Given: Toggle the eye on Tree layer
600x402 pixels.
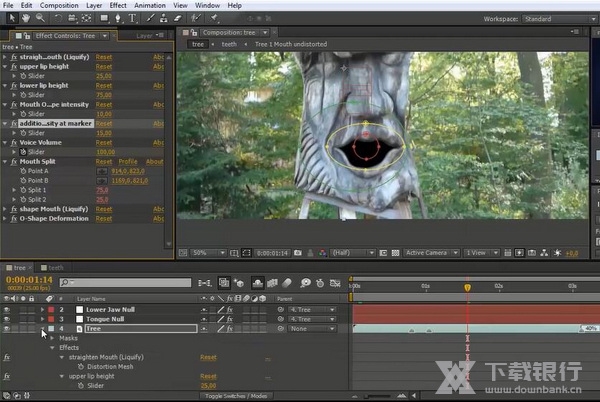Looking at the screenshot, I should point(7,328).
